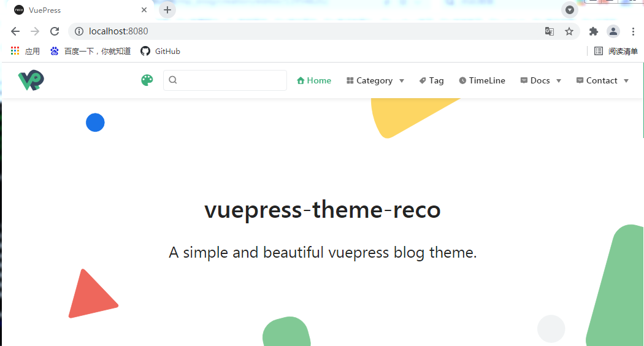Viewport: 644px width, 346px height.
Task: Click the vuepress-theme-reco heading
Action: tap(323, 210)
